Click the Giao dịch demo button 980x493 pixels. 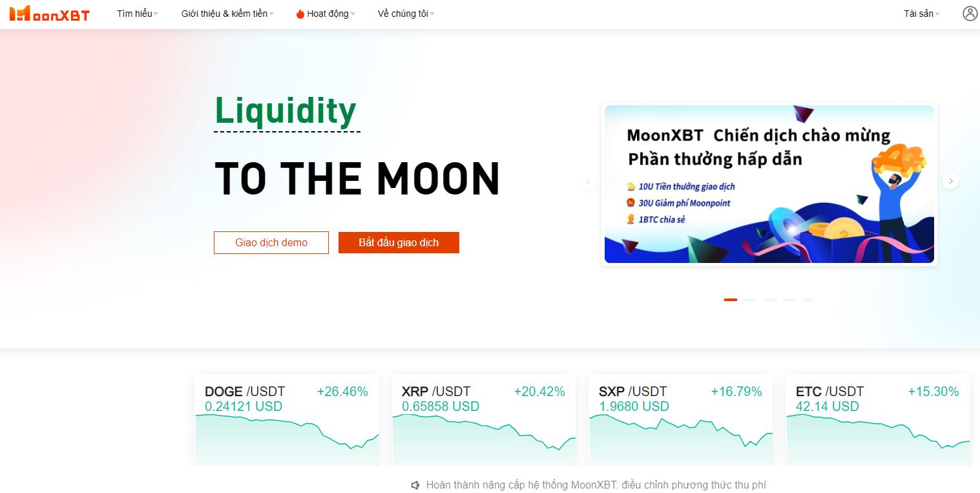coord(271,243)
